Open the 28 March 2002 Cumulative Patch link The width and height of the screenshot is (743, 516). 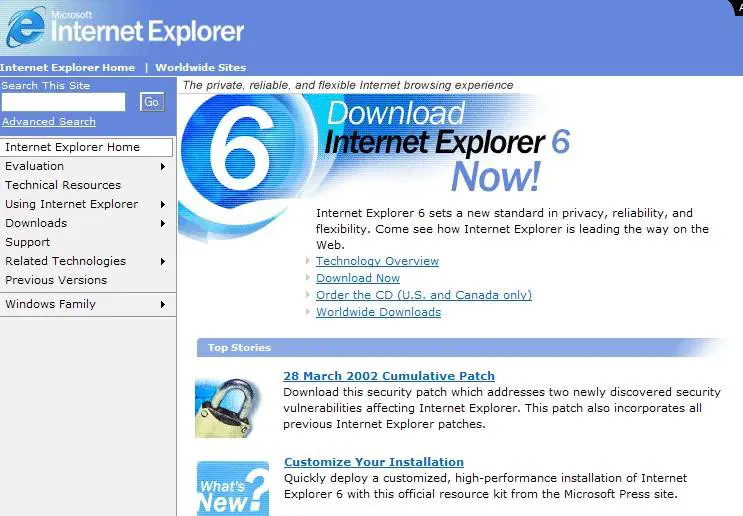(x=389, y=376)
